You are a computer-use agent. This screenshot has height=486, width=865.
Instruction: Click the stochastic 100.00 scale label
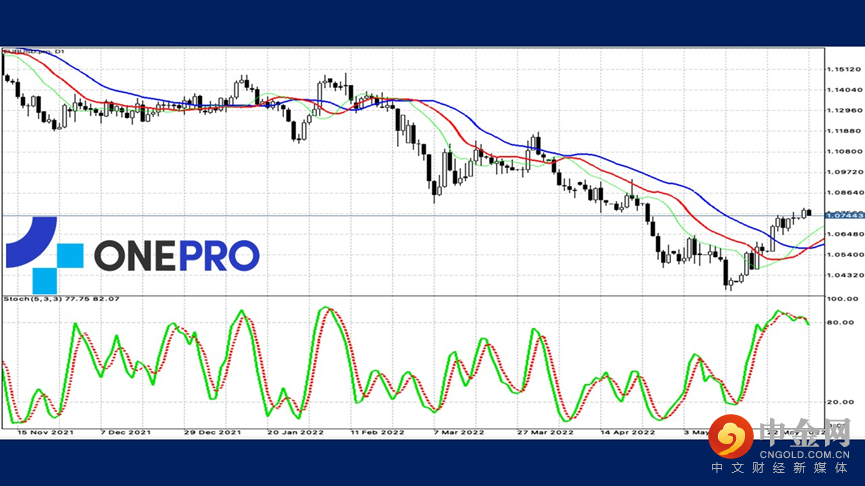[x=842, y=299]
